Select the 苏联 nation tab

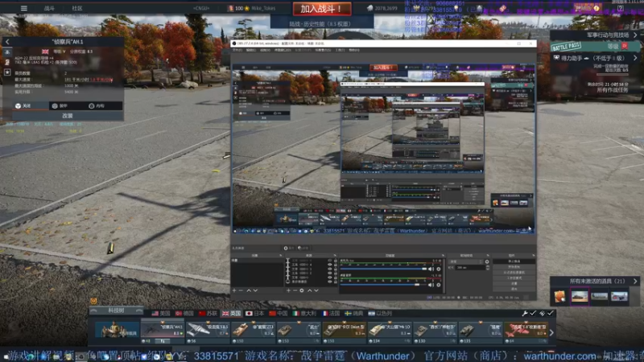click(x=208, y=313)
